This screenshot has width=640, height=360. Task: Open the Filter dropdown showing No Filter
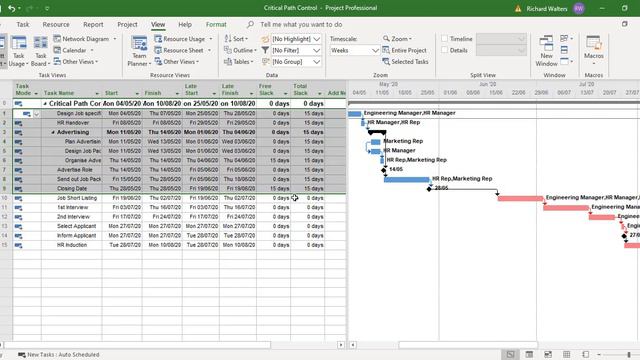tap(316, 50)
